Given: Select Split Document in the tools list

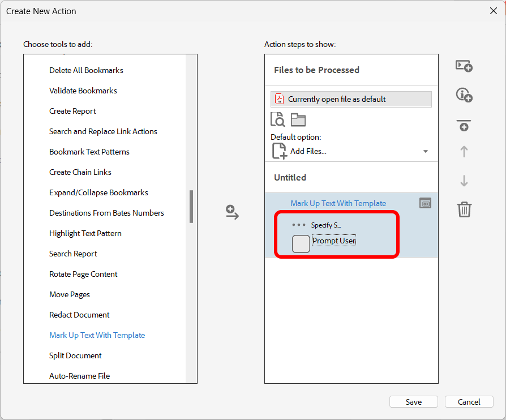Looking at the screenshot, I should tap(75, 355).
